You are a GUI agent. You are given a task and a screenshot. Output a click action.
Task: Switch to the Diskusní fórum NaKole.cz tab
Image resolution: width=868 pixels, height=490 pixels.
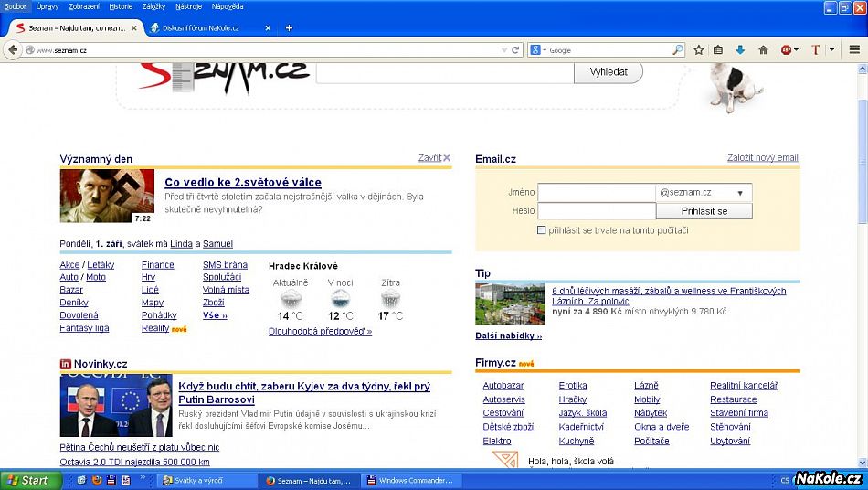click(x=210, y=27)
